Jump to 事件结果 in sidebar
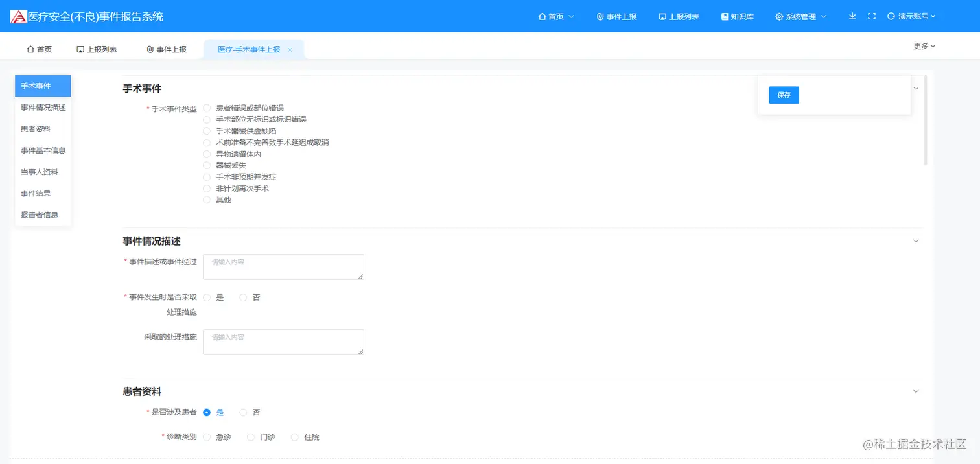 tap(43, 193)
